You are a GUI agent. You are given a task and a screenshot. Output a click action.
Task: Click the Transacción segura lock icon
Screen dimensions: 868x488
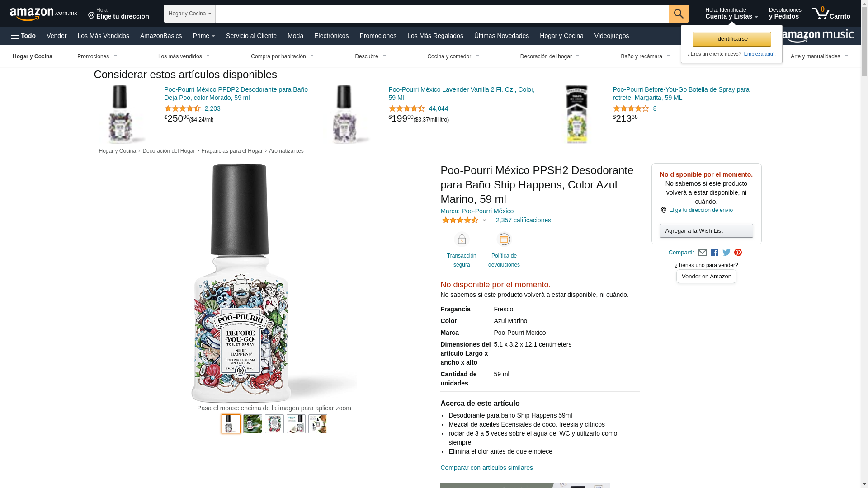click(462, 239)
